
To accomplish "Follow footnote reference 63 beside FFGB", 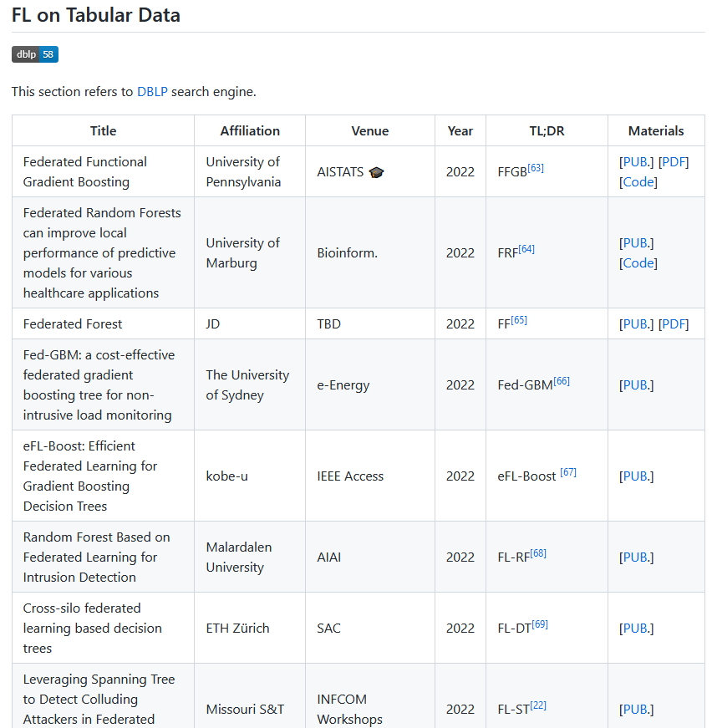I will click(536, 168).
